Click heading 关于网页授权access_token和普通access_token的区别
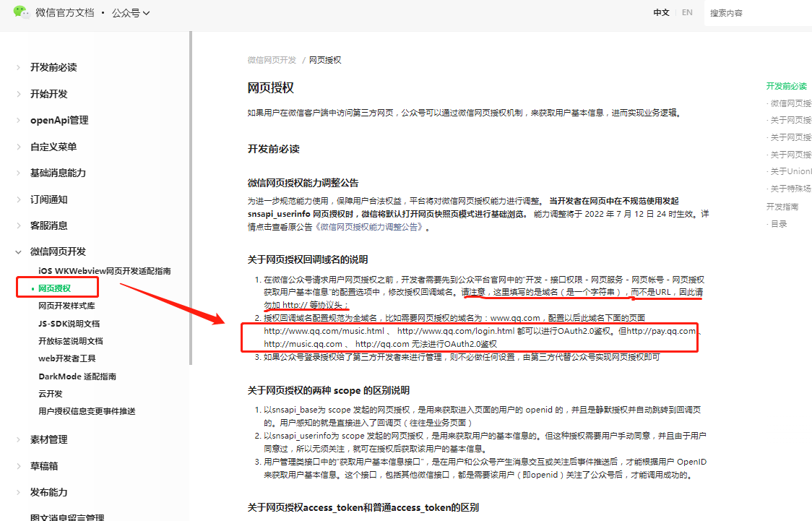This screenshot has height=521, width=812. [363, 507]
